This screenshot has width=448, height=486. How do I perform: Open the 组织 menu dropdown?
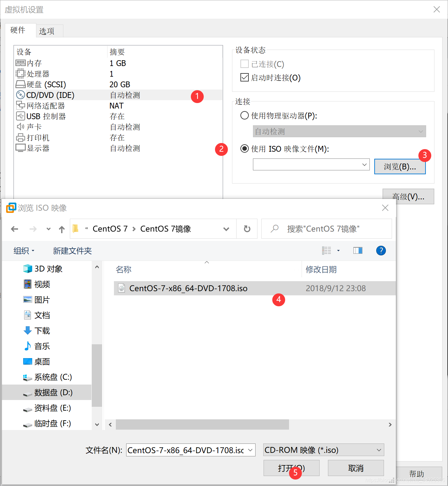[24, 251]
